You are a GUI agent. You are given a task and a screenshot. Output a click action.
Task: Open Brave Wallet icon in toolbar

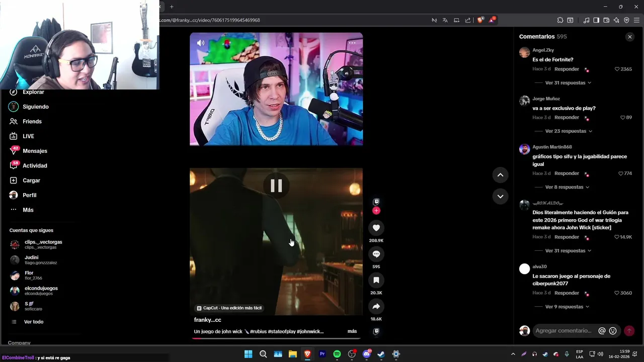[606, 20]
